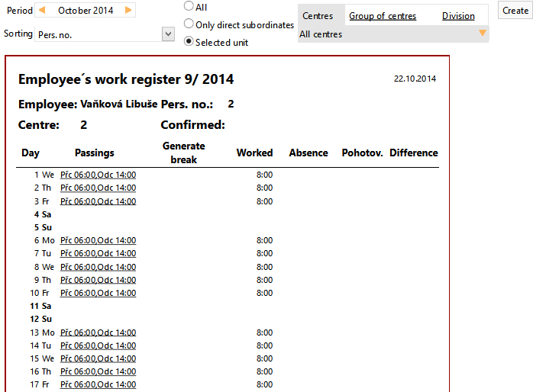
Task: Click the Create button
Action: pyautogui.click(x=515, y=10)
